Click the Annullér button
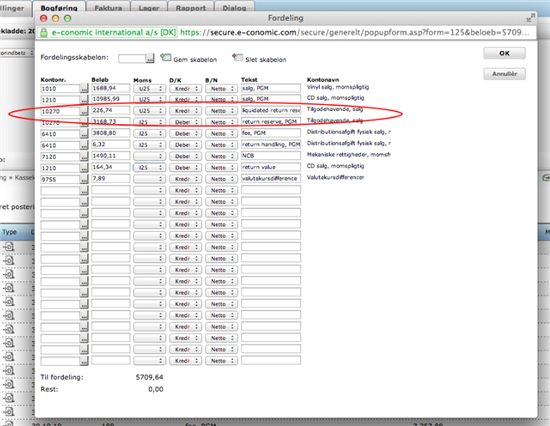 pos(504,74)
